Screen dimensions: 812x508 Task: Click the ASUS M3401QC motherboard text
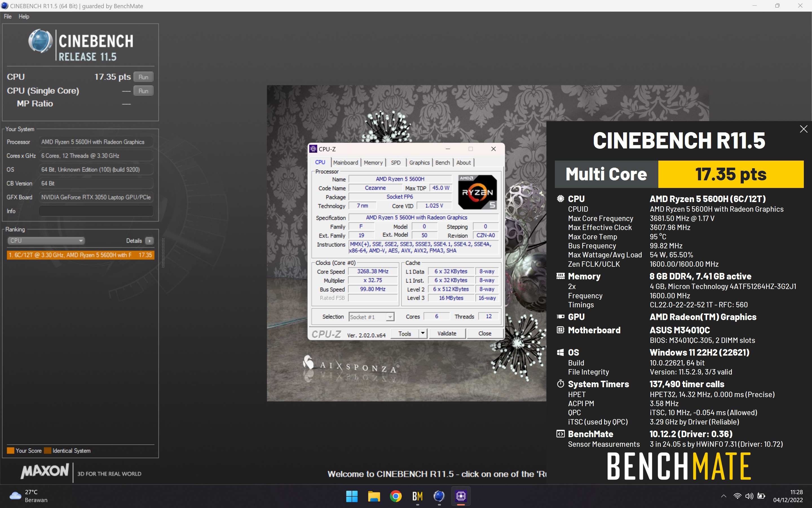(680, 330)
